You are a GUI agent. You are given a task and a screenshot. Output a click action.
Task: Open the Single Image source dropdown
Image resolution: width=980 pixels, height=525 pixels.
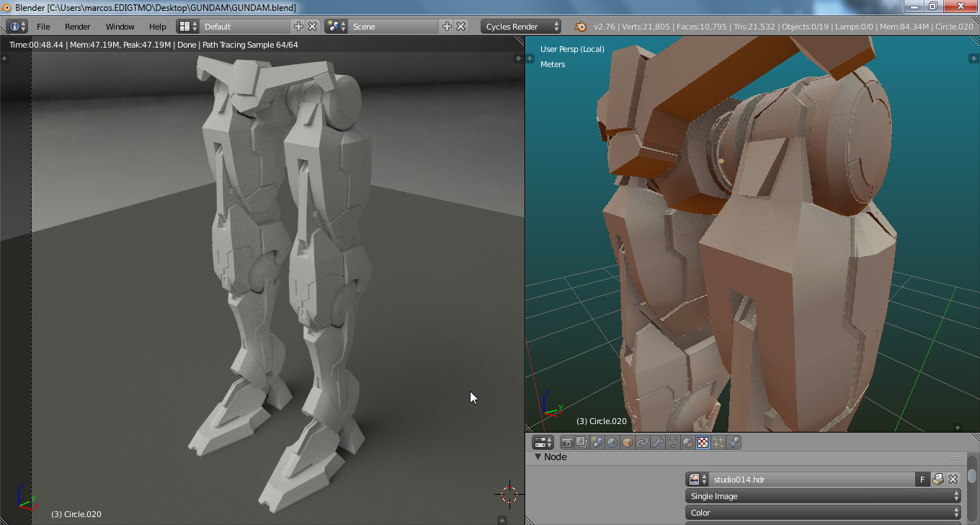[823, 496]
